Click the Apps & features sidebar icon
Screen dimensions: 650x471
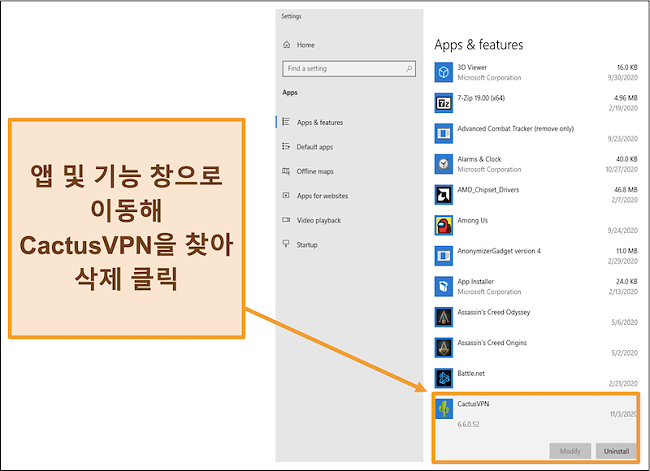tap(286, 122)
